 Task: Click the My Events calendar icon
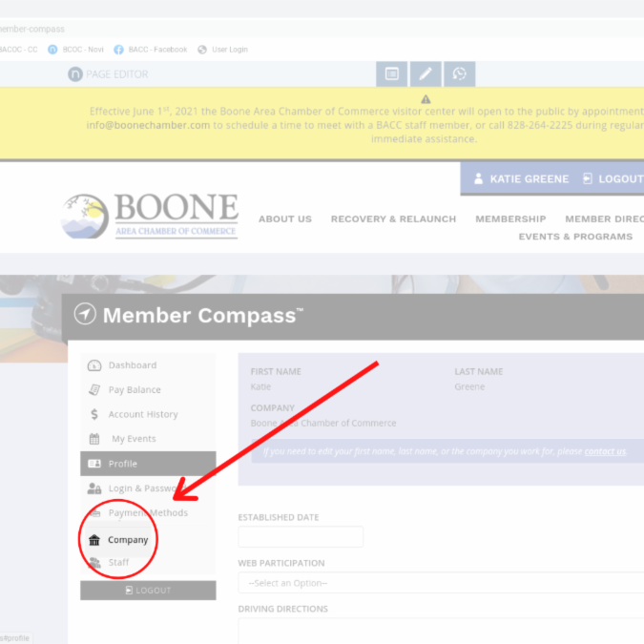coord(94,439)
